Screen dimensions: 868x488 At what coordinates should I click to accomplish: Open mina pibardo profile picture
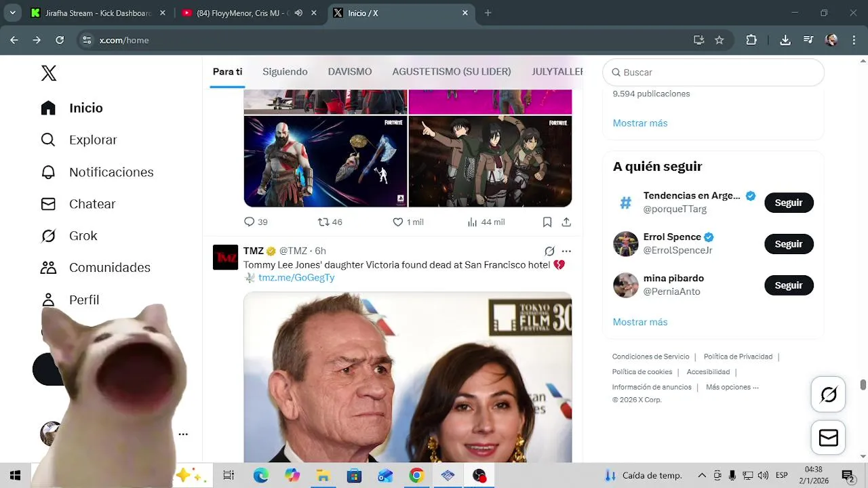pos(626,285)
